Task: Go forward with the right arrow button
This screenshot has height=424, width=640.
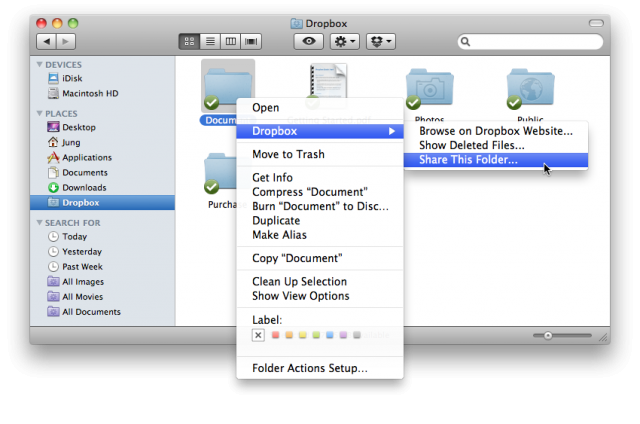Action: (66, 41)
